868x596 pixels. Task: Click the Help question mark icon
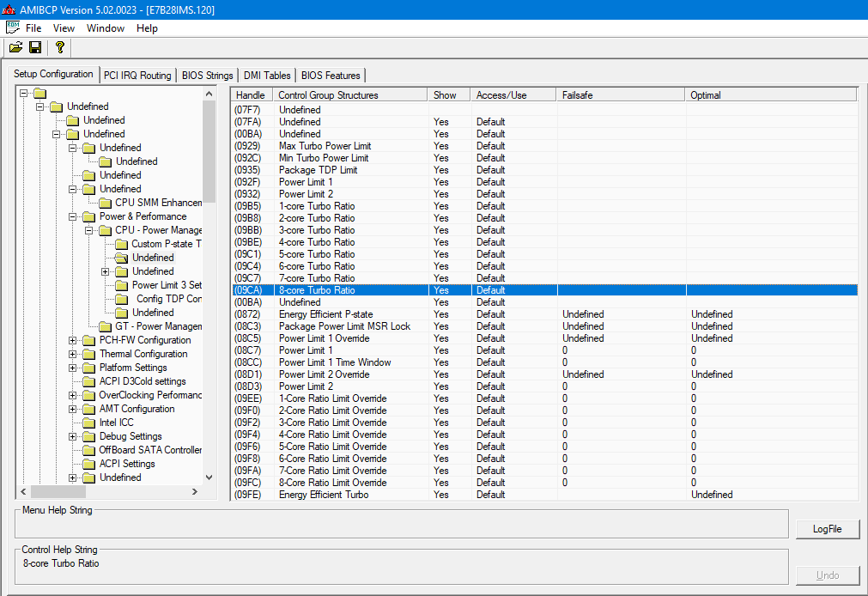59,47
